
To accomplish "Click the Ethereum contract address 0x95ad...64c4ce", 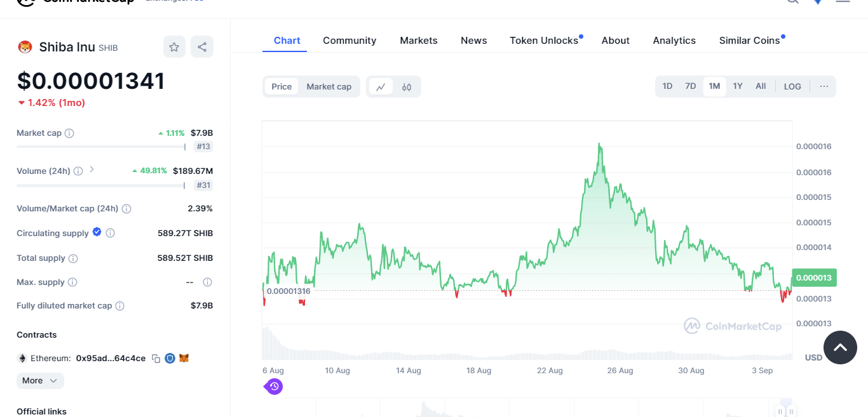I will 111,359.
